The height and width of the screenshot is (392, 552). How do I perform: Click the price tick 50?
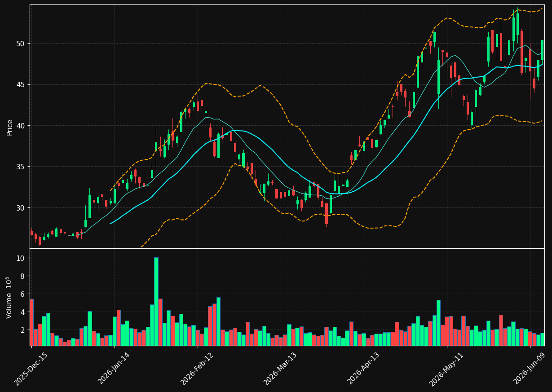pos(22,44)
